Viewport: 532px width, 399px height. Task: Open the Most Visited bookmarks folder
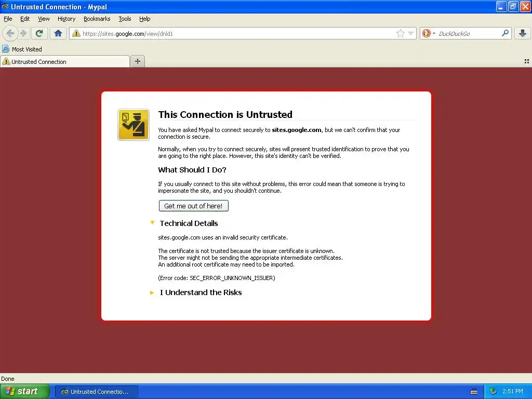pyautogui.click(x=22, y=49)
